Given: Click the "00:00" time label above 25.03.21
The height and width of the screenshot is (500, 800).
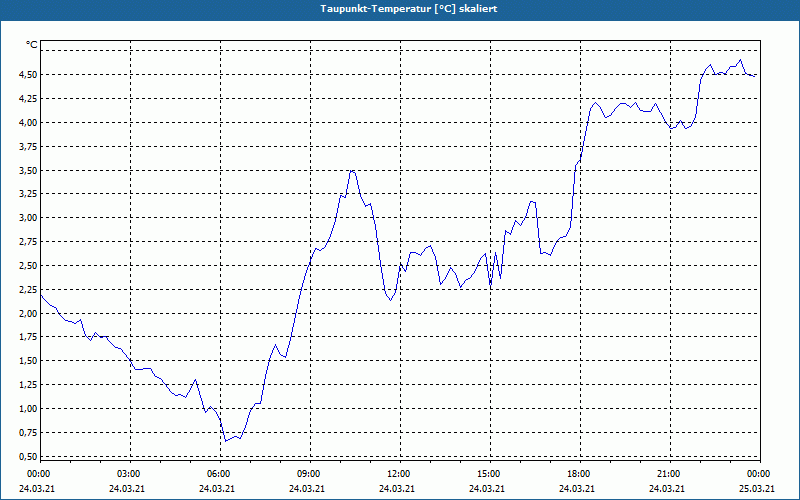Looking at the screenshot, I should click(760, 474).
